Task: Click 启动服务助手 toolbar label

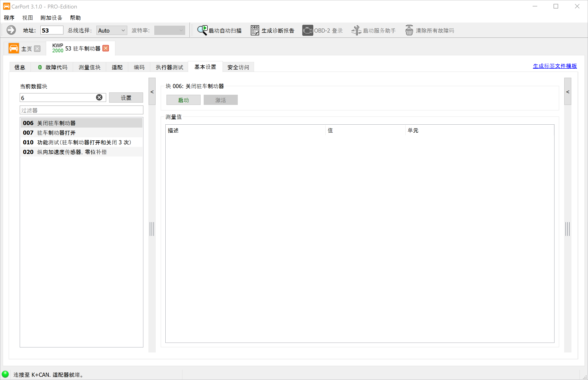Action: 379,31
